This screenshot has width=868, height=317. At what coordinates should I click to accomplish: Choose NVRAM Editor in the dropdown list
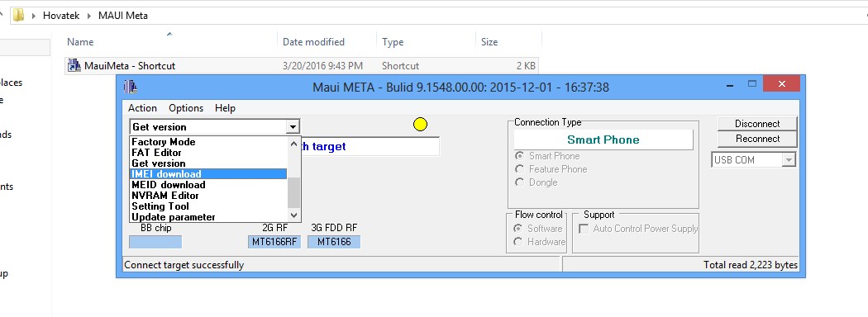[x=208, y=196]
